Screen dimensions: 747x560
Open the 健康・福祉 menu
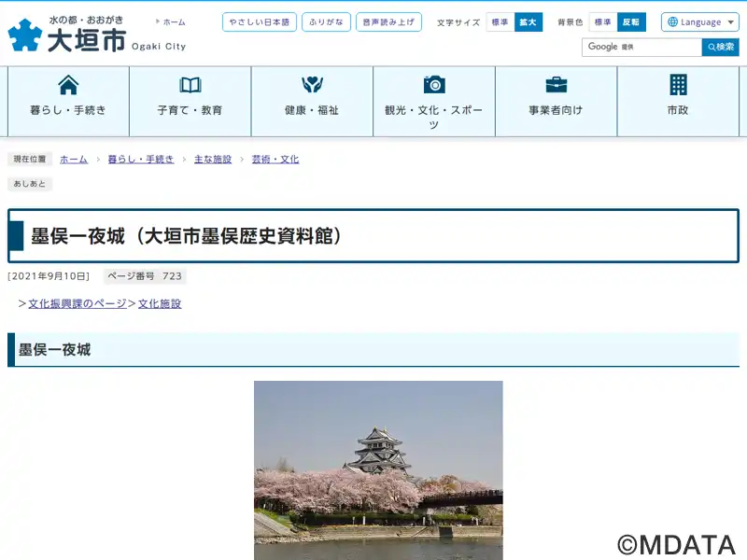click(312, 102)
